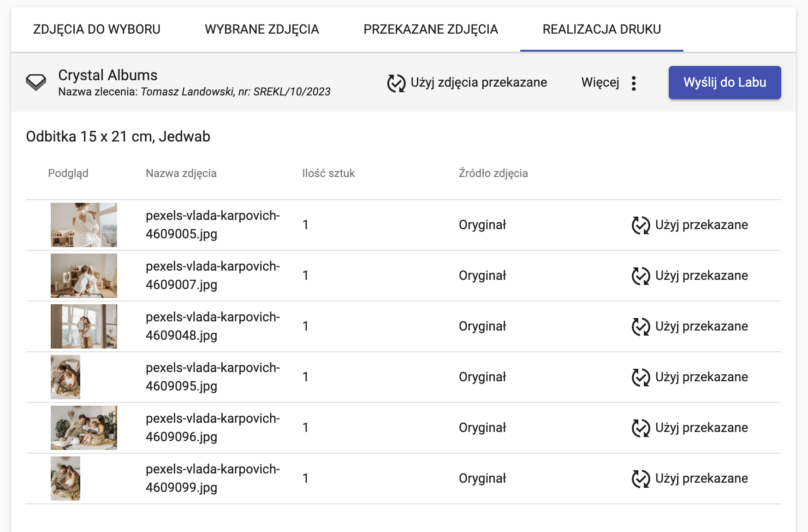Viewport: 808px width, 532px height.
Task: Click sync icon in row 4609099.jpg
Action: [x=641, y=479]
